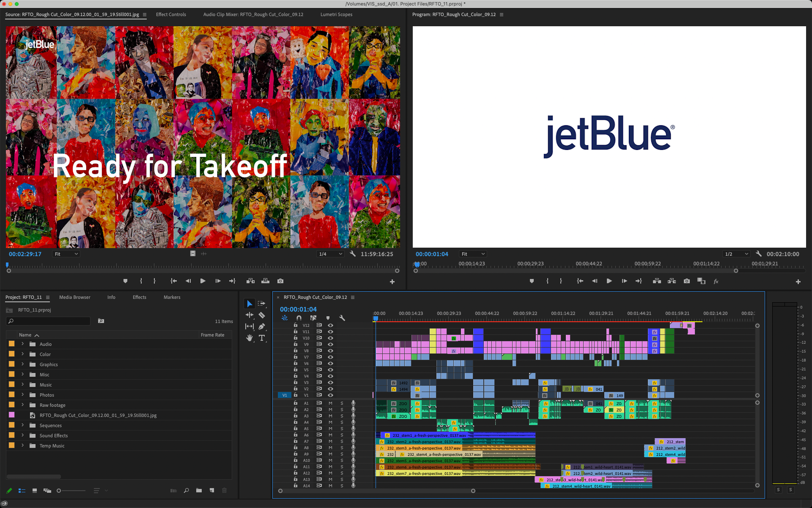Viewport: 812px width, 508px height.
Task: Select the Type tool
Action: 262,338
